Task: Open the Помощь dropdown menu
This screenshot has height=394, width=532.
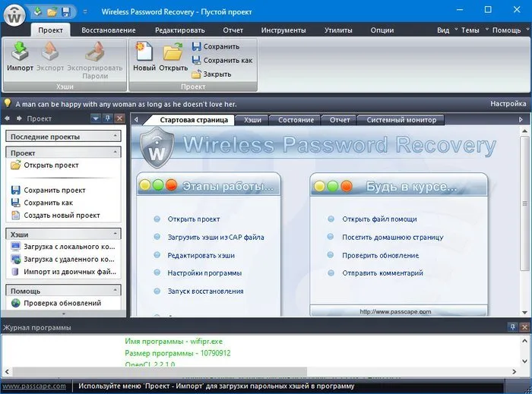Action: point(510,30)
